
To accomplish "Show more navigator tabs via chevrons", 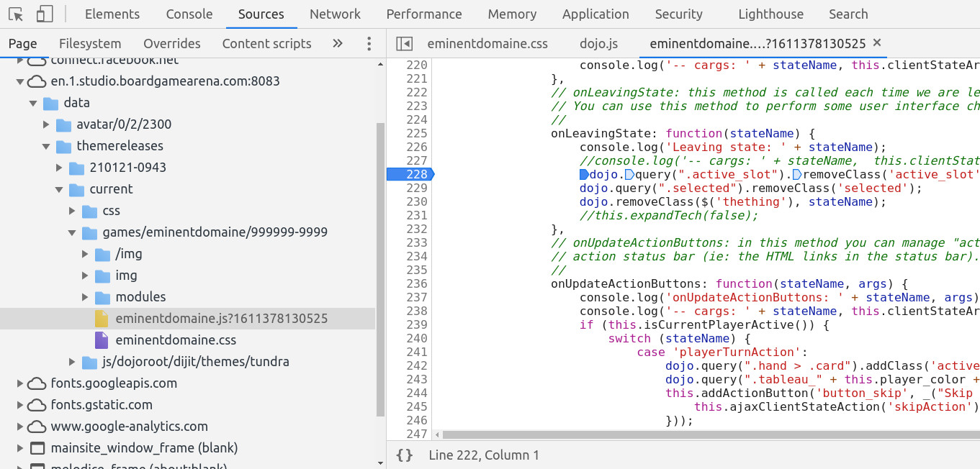I will [338, 44].
